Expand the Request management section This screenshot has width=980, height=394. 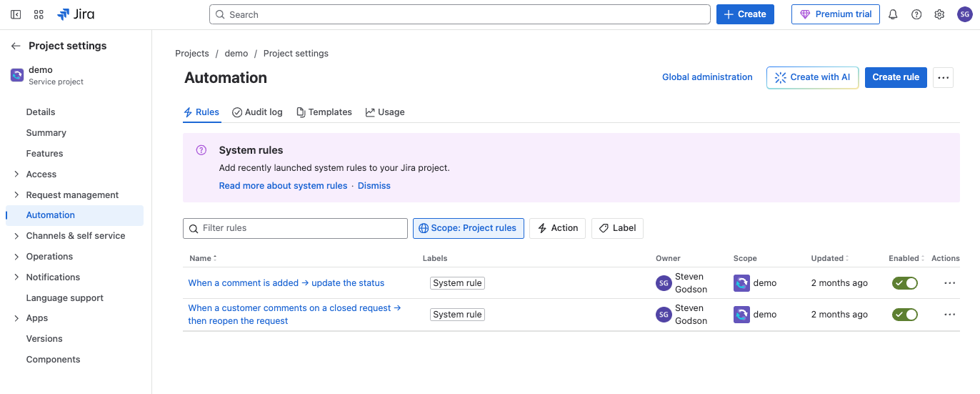pyautogui.click(x=16, y=194)
